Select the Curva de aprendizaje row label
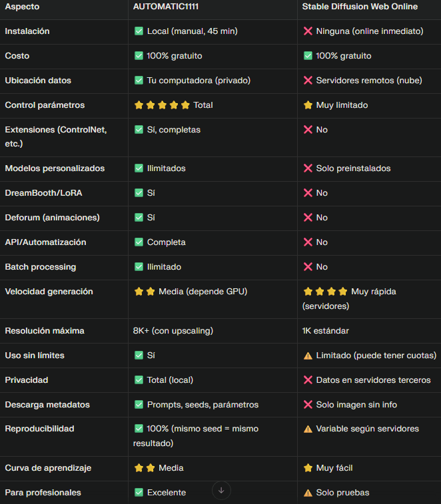Image resolution: width=441 pixels, height=504 pixels. pyautogui.click(x=49, y=468)
